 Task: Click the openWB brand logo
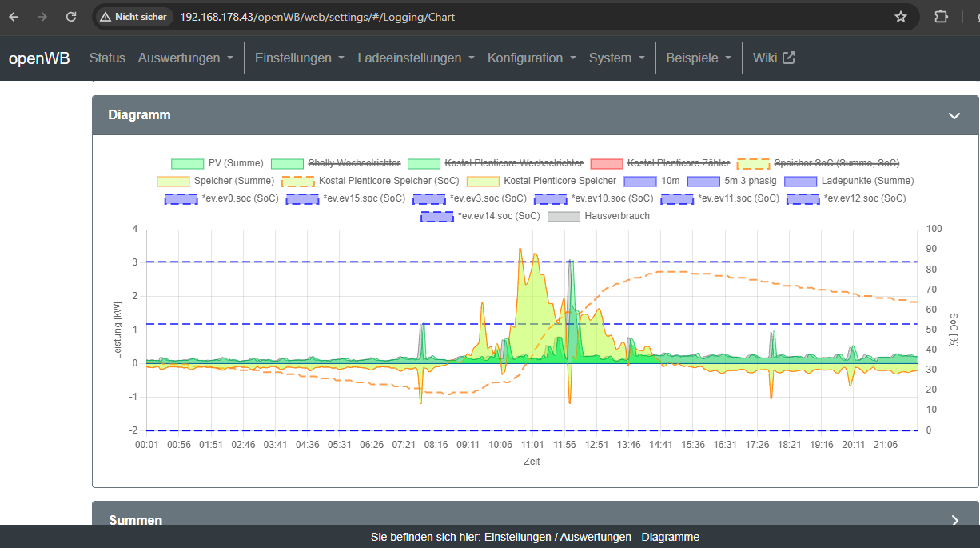(39, 58)
